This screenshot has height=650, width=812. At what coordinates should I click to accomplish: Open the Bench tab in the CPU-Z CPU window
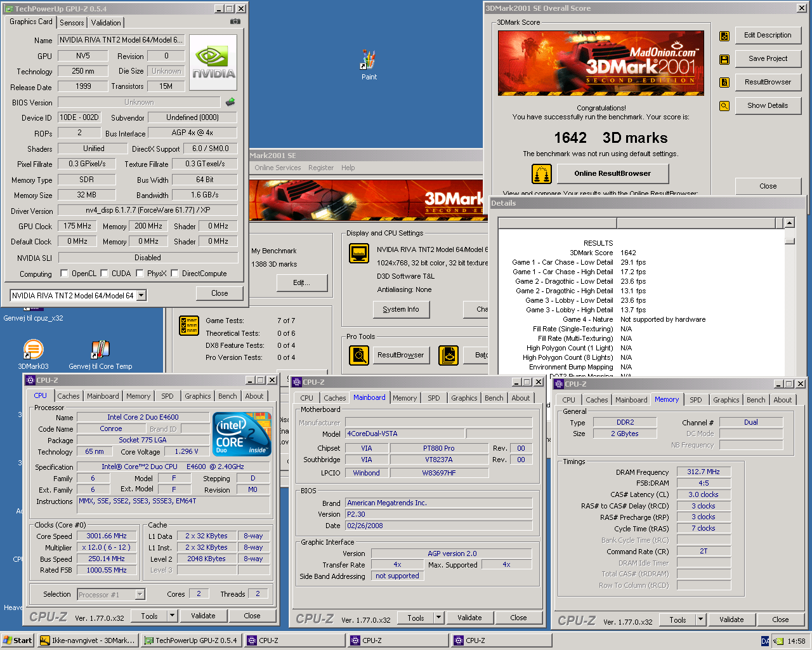tap(228, 396)
